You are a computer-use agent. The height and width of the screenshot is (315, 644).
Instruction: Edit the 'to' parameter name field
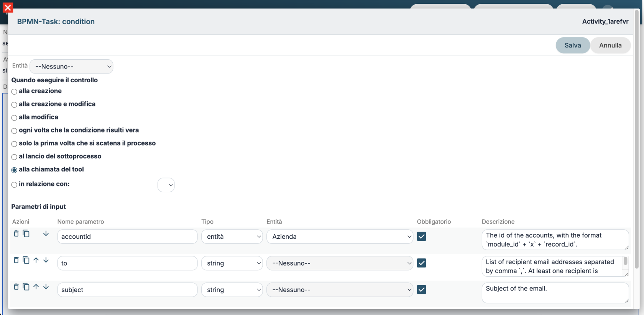pyautogui.click(x=127, y=263)
